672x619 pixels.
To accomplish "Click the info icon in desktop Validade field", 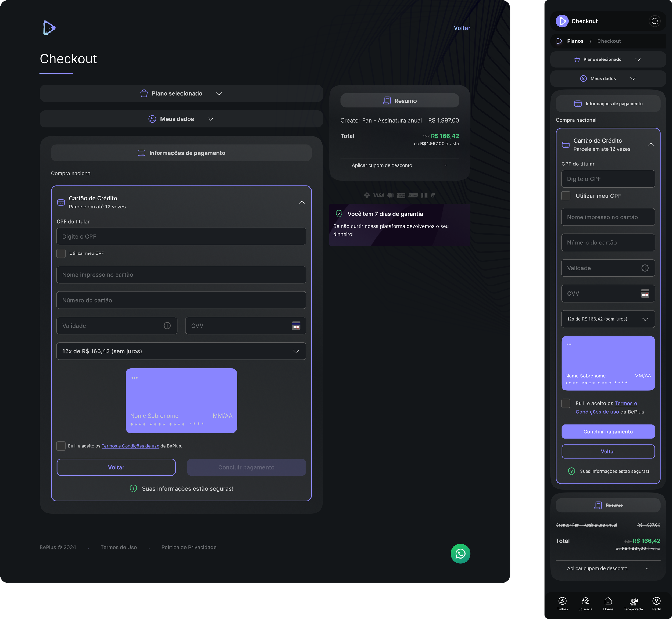I will pos(167,326).
